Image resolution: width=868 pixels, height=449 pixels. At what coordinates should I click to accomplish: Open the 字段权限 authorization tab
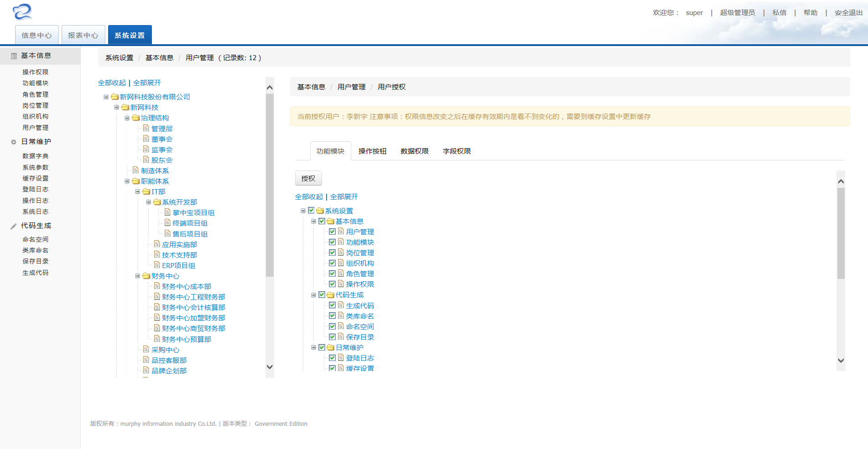(457, 151)
